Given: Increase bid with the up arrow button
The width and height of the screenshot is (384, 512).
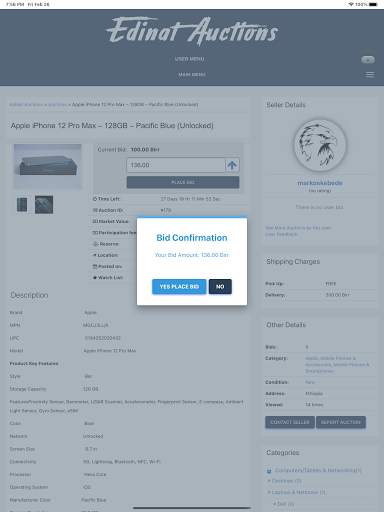Looking at the screenshot, I should tap(232, 165).
